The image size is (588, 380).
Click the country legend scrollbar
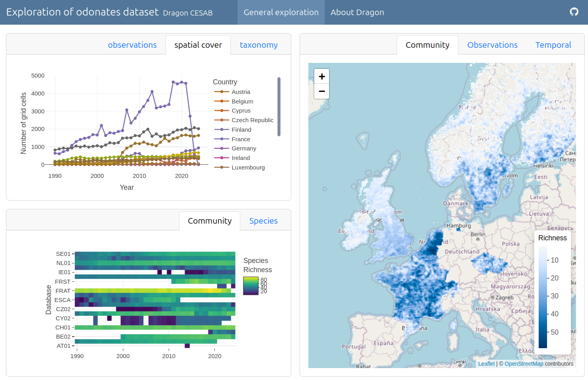pyautogui.click(x=279, y=107)
